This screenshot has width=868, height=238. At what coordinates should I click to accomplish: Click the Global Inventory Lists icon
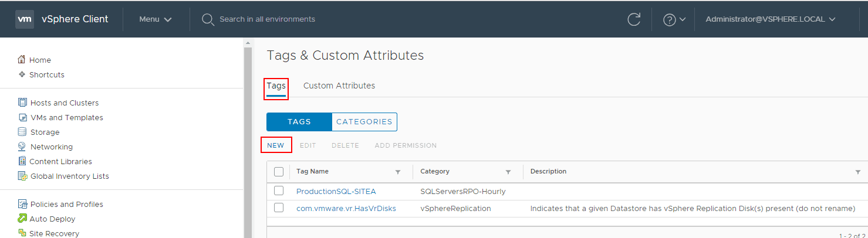pos(22,176)
